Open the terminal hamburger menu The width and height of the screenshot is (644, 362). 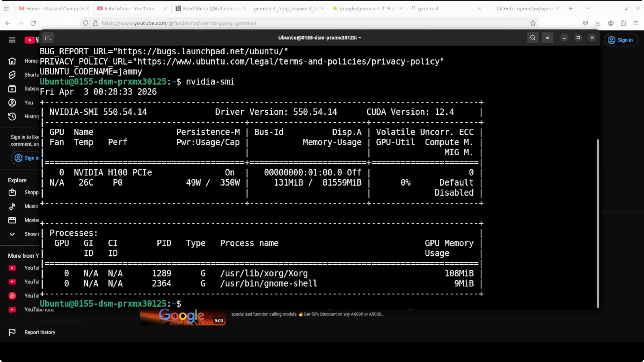coord(547,38)
